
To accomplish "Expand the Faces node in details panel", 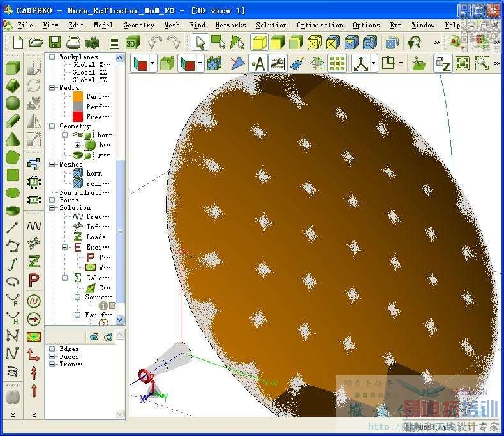I will click(x=52, y=357).
